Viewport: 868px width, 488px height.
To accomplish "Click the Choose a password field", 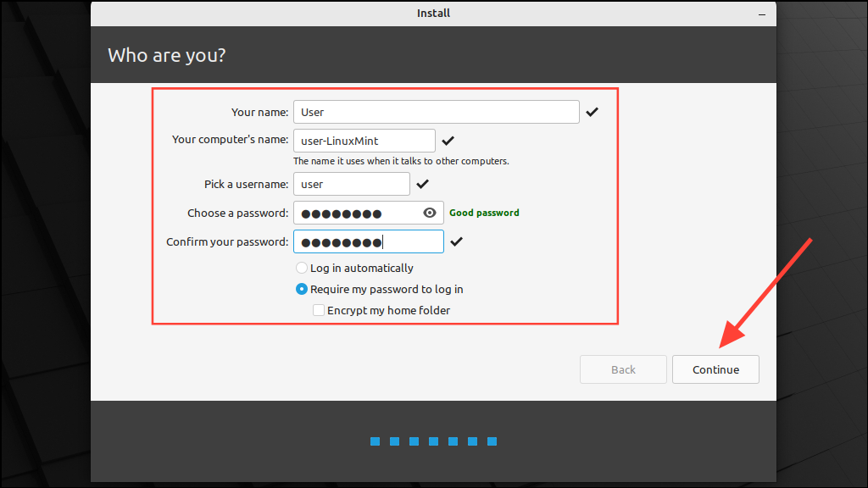I will tap(364, 213).
